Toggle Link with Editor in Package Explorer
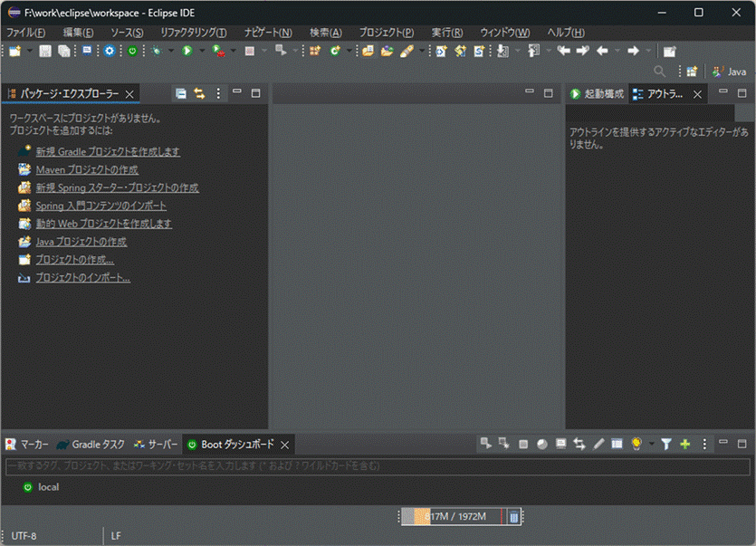This screenshot has height=546, width=756. point(199,93)
